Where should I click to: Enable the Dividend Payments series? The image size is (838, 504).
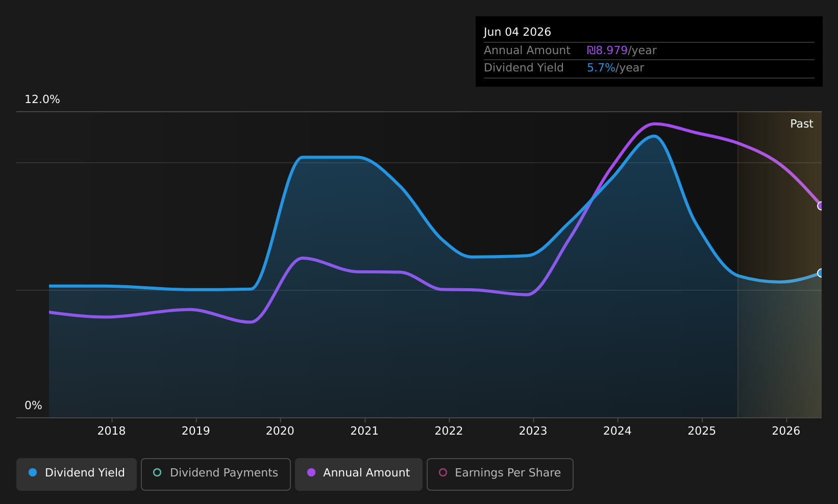[216, 474]
